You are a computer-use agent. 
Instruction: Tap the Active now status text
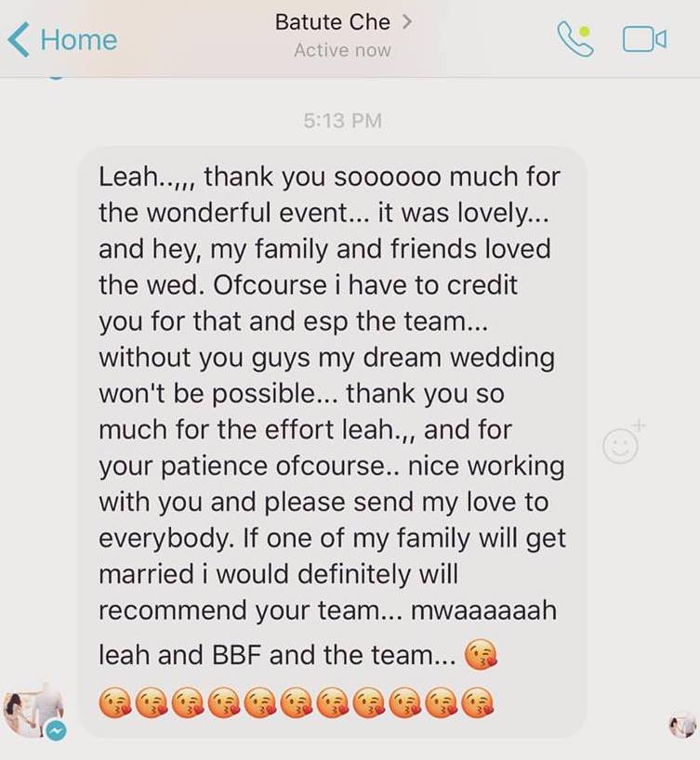click(x=342, y=50)
